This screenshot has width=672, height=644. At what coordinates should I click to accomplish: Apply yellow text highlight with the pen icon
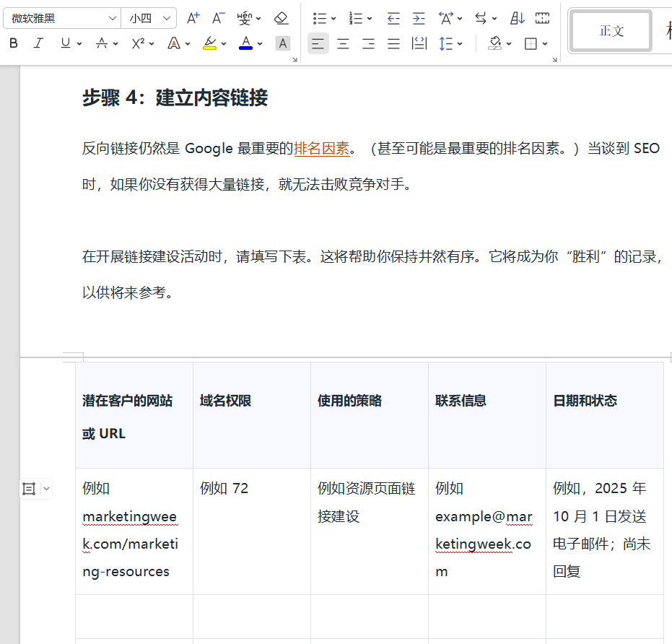coord(209,43)
